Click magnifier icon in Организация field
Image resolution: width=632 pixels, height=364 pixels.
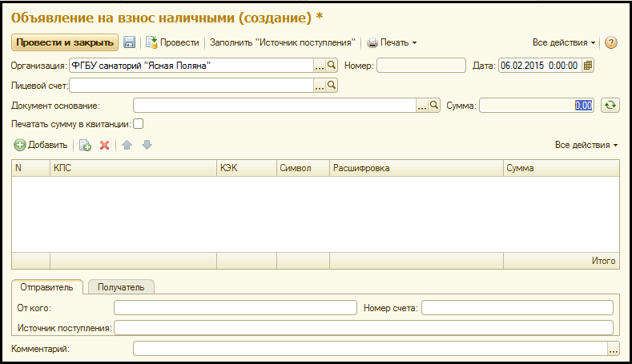(x=332, y=66)
